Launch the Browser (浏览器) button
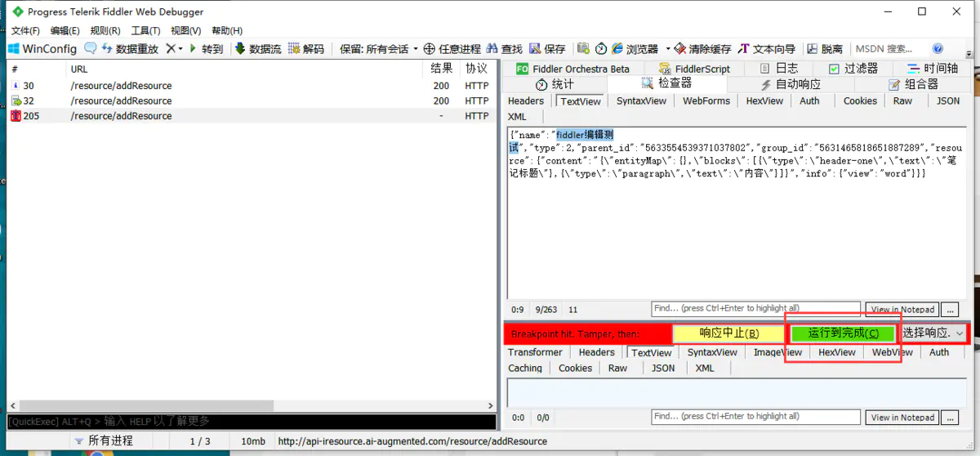 [x=635, y=49]
